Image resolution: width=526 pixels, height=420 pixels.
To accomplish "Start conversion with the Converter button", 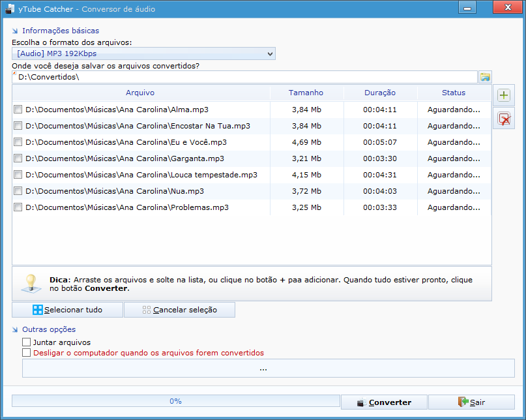I will [384, 402].
